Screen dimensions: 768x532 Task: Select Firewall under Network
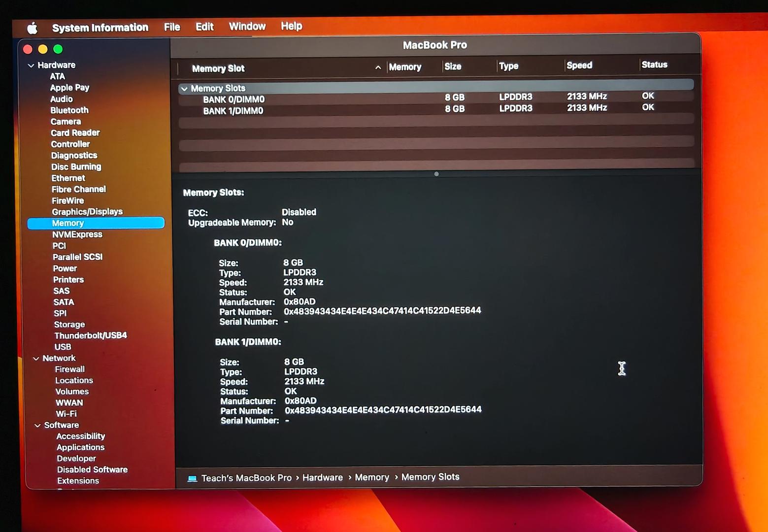click(69, 369)
